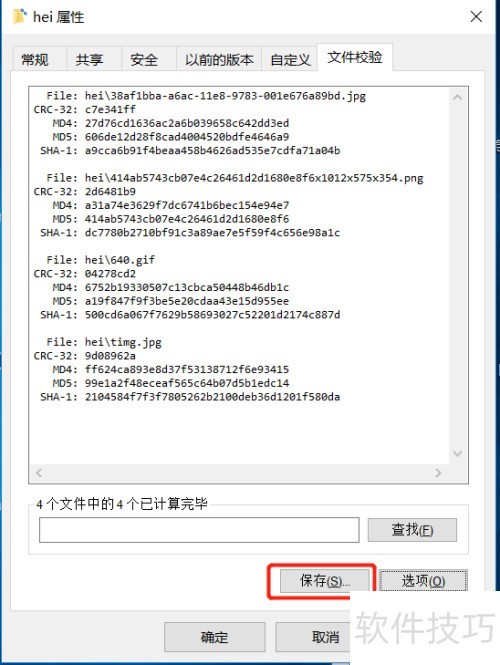Click the hash search input field
Viewport: 500px width, 665px height.
[x=199, y=530]
